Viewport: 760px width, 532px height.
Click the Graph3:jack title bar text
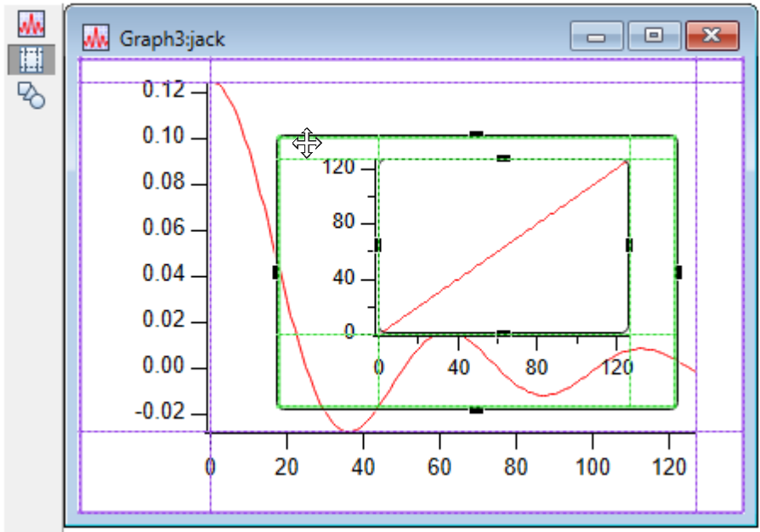[172, 39]
